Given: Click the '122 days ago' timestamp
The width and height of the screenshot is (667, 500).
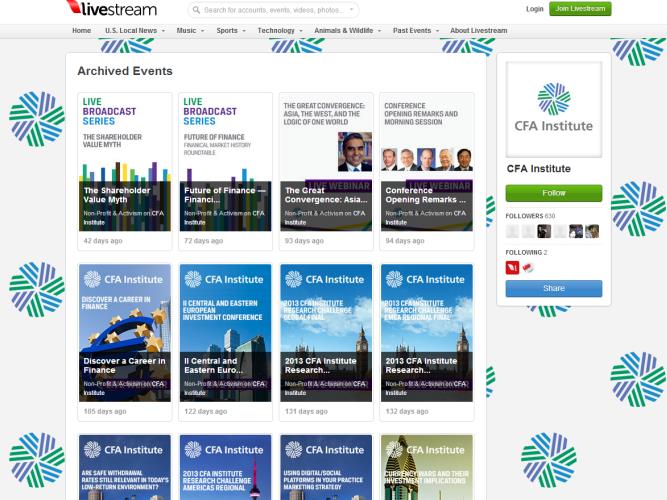Looking at the screenshot, I should tap(205, 411).
